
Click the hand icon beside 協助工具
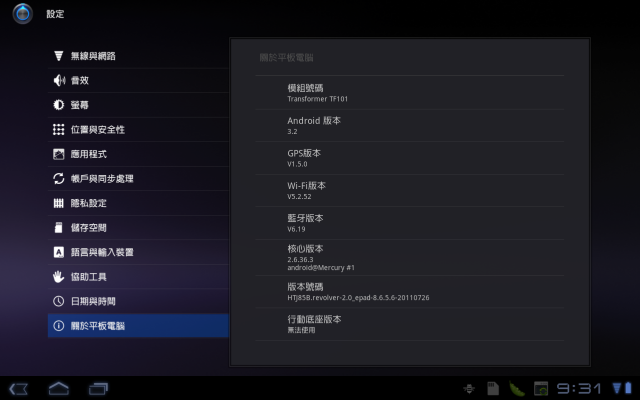pyautogui.click(x=59, y=276)
